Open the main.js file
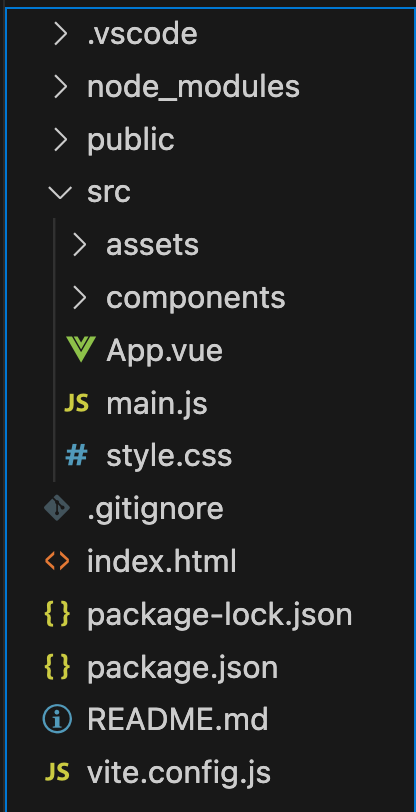This screenshot has width=416, height=812. [157, 403]
